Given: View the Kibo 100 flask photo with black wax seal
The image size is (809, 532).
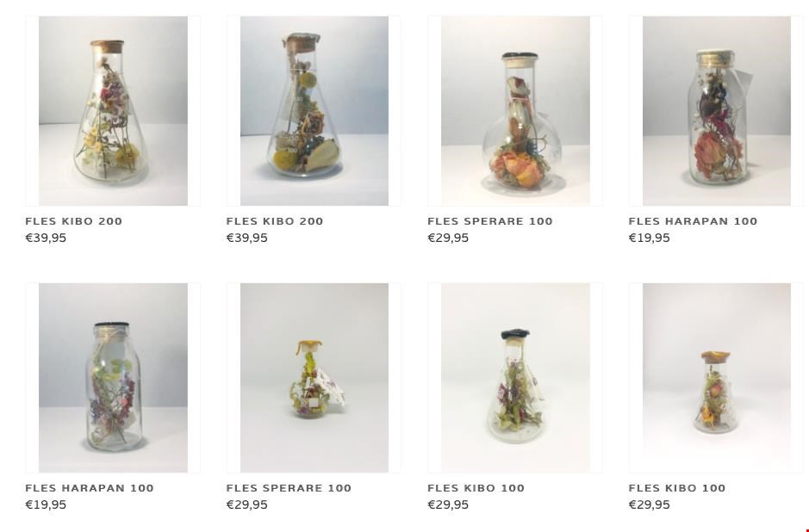Looking at the screenshot, I should click(x=515, y=378).
